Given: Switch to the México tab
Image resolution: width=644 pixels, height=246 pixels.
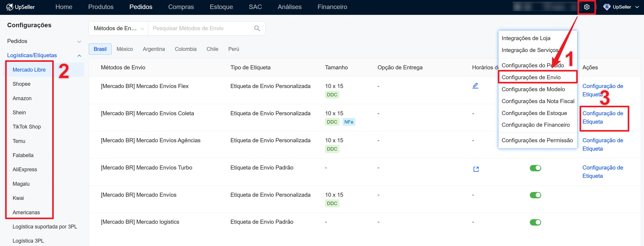Looking at the screenshot, I should coord(125,49).
